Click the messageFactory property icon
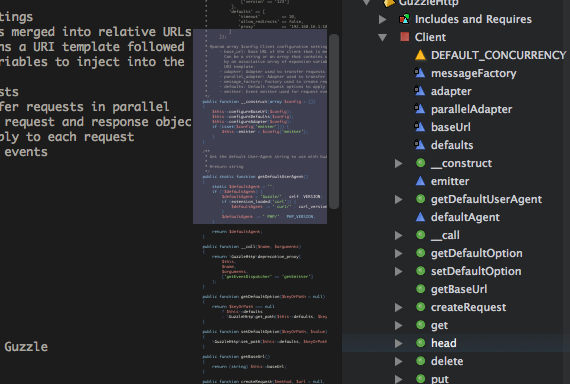Screen dimensions: 570x384 click(420, 73)
